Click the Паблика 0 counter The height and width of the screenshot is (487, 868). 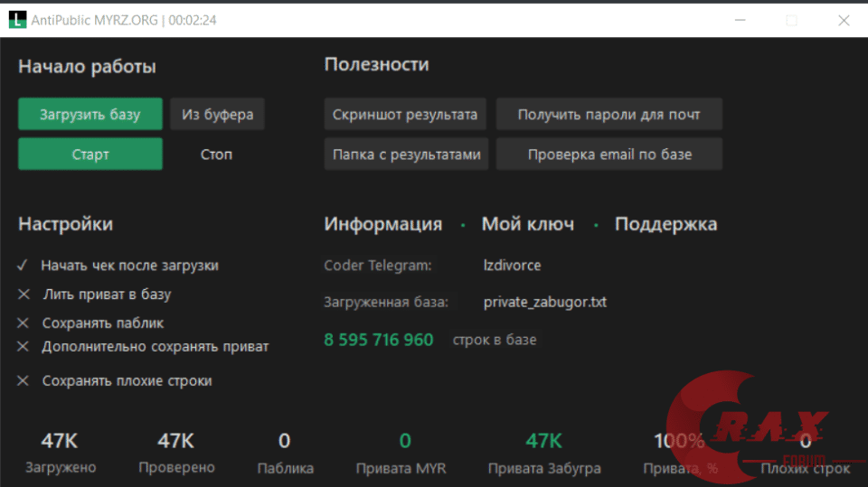[285, 453]
